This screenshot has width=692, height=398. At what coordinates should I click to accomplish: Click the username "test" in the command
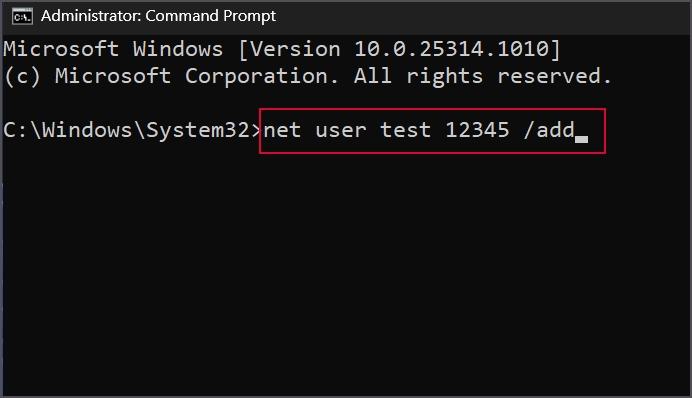coord(406,130)
